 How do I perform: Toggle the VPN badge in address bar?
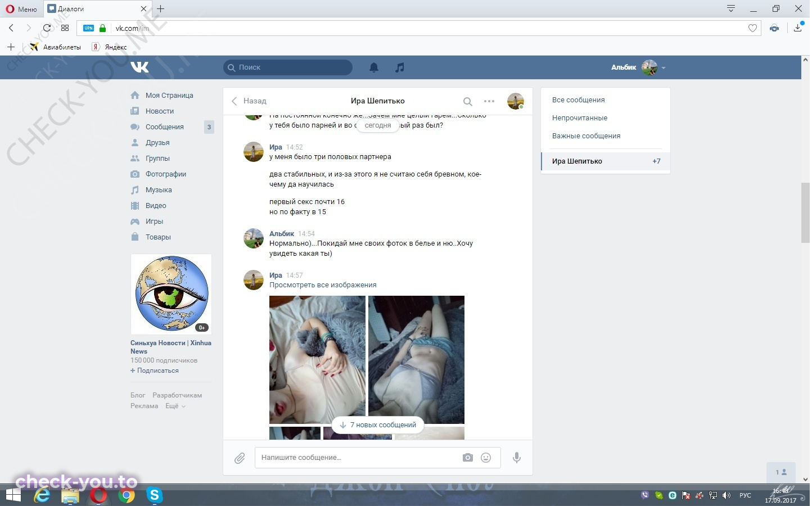point(89,28)
